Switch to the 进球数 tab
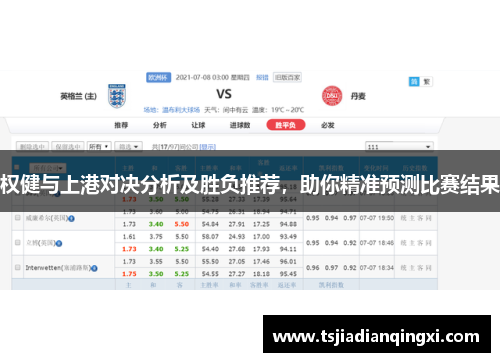500x362 pixels. 240,125
